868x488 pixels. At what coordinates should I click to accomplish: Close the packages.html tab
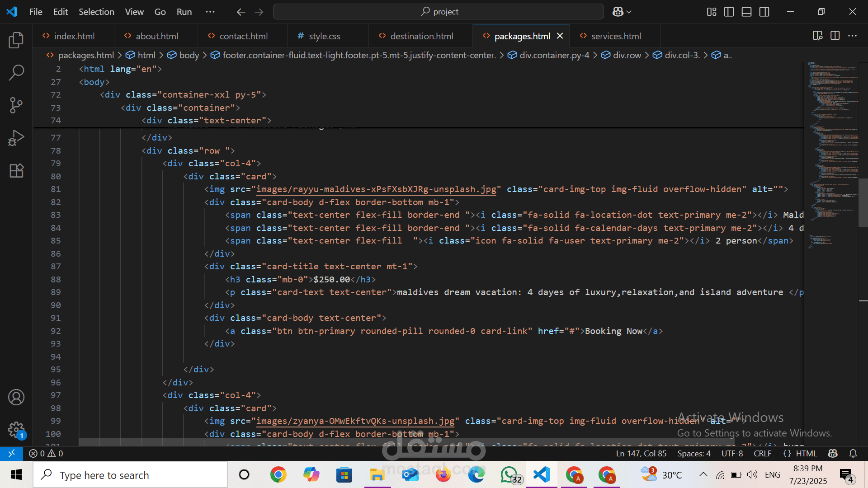560,36
